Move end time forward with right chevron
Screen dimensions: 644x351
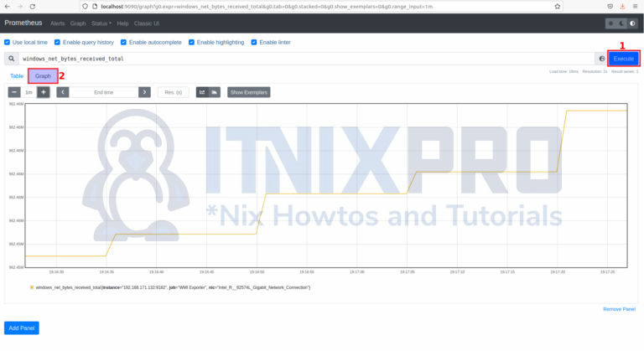click(x=144, y=92)
